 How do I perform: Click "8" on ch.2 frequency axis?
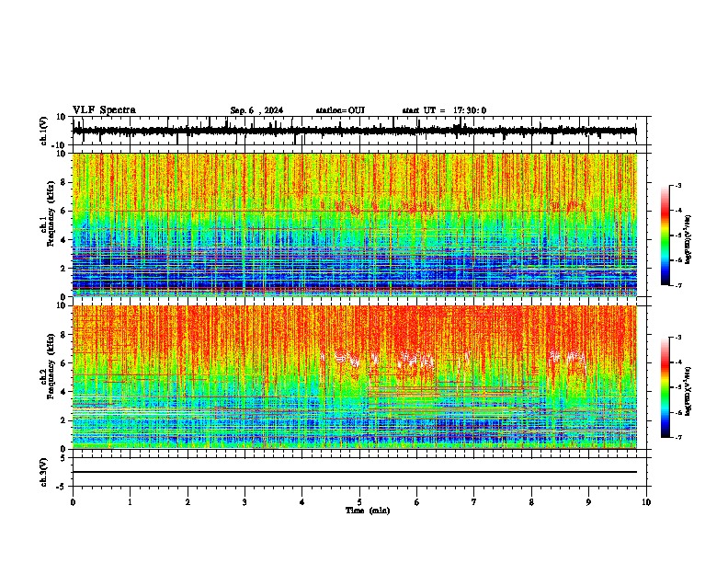click(64, 335)
